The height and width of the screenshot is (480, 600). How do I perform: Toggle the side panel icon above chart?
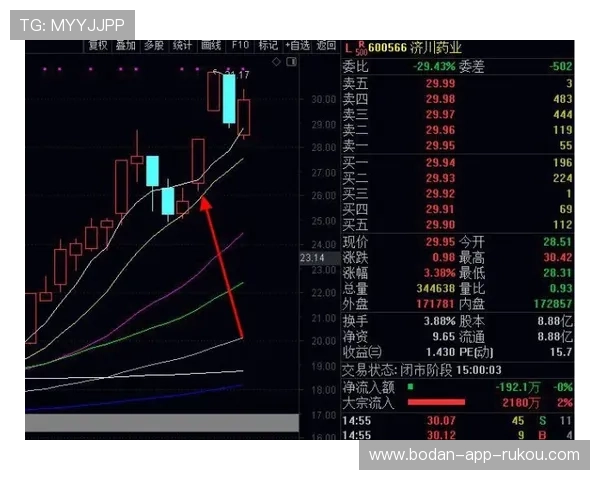pyautogui.click(x=292, y=62)
